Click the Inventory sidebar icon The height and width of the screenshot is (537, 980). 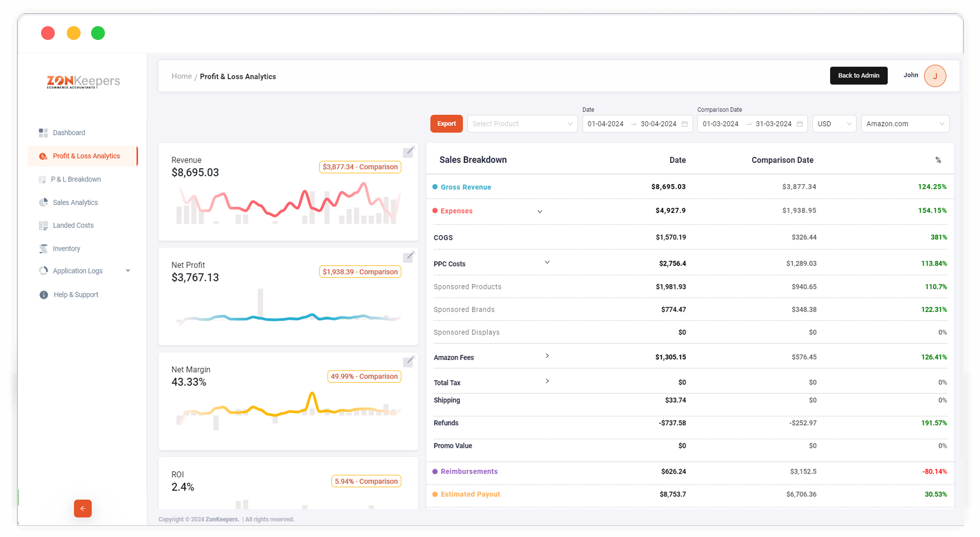(x=43, y=248)
